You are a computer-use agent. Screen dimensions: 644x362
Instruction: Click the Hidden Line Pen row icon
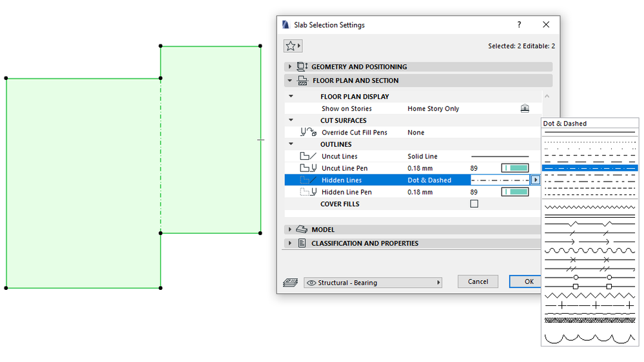(308, 192)
